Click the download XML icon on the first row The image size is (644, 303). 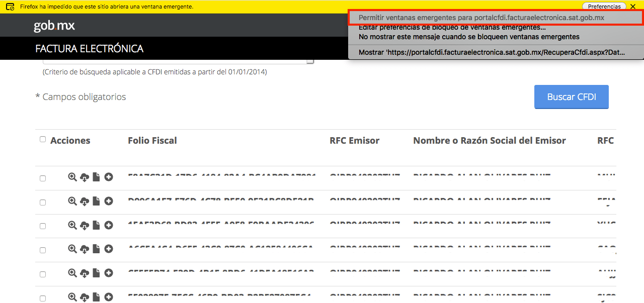pyautogui.click(x=84, y=177)
